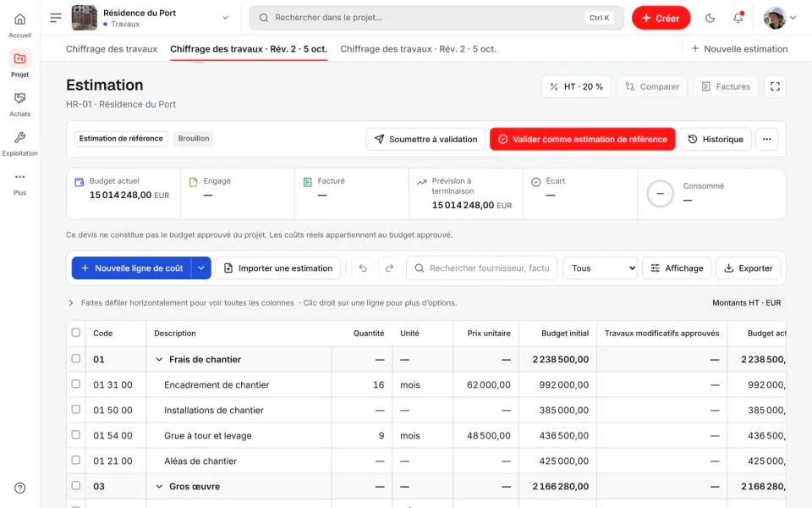Expand the horizontal scroll hint chevron
The width and height of the screenshot is (812, 508).
71,303
